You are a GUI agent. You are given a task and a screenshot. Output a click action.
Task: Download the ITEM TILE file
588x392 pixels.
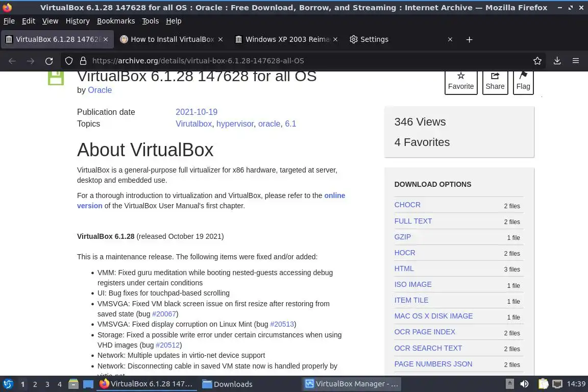coord(411,300)
